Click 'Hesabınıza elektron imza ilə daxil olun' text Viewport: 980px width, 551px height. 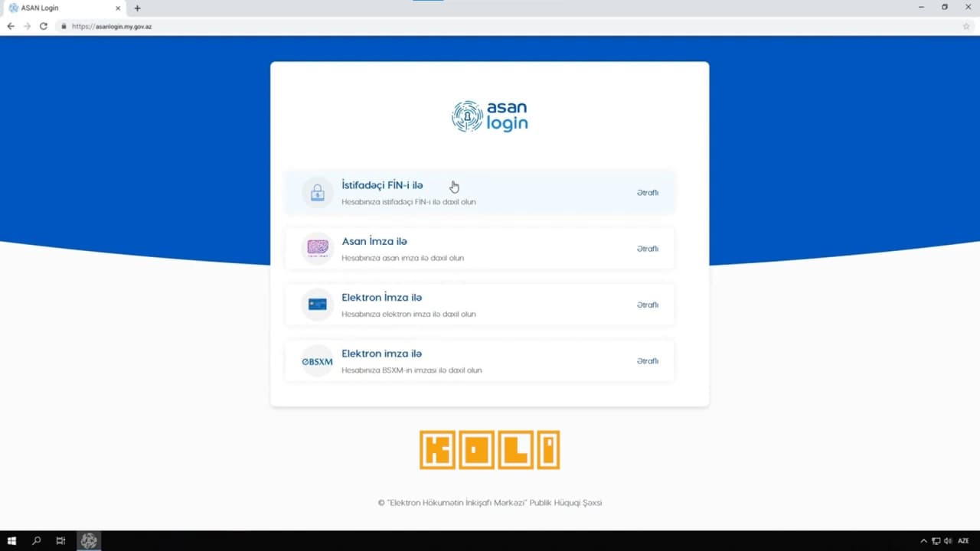click(409, 315)
